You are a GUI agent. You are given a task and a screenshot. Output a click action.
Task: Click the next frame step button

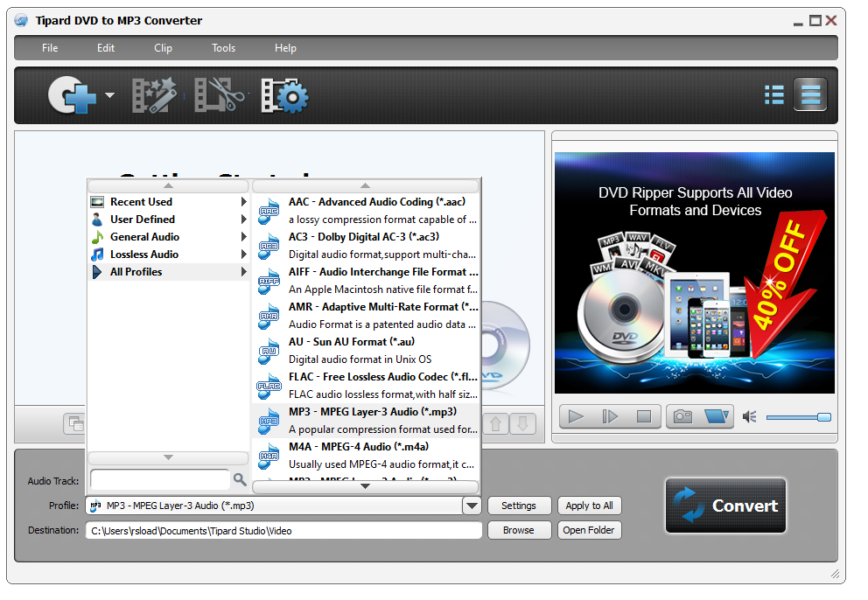click(610, 417)
